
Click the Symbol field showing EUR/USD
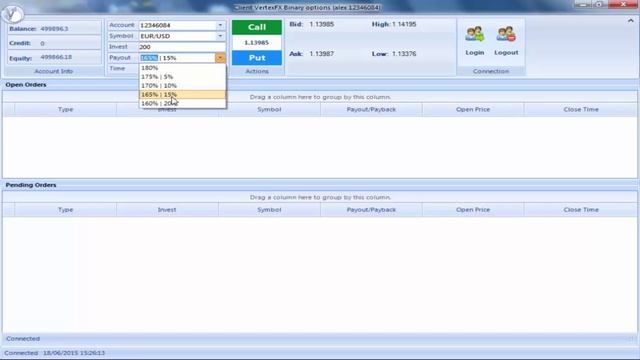177,36
